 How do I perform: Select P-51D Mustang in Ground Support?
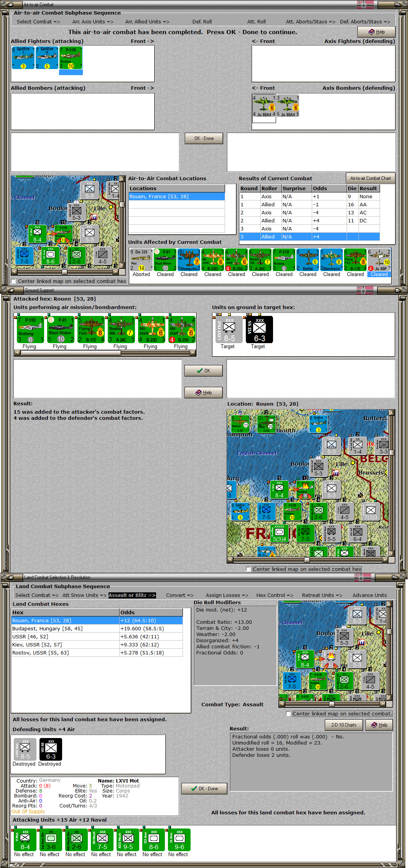click(31, 330)
